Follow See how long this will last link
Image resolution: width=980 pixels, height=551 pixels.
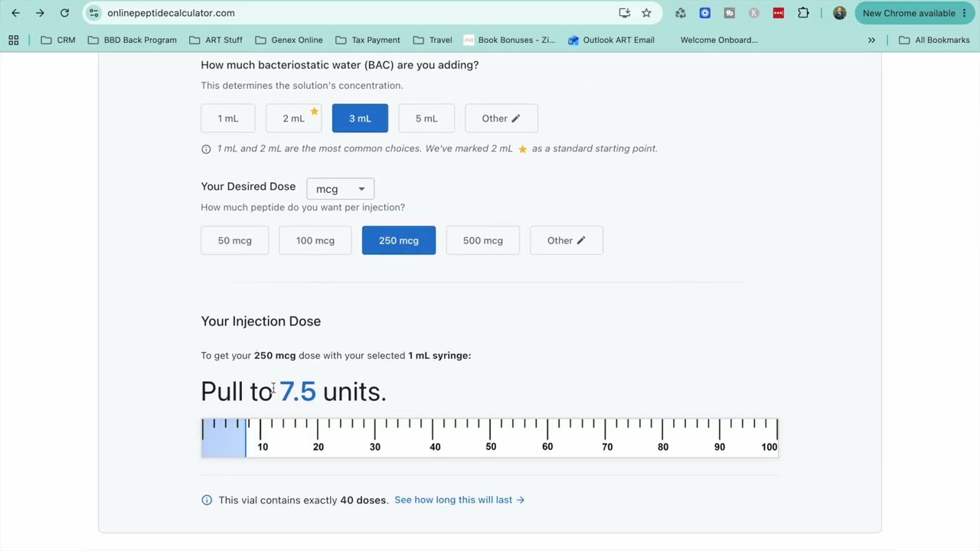pyautogui.click(x=459, y=500)
